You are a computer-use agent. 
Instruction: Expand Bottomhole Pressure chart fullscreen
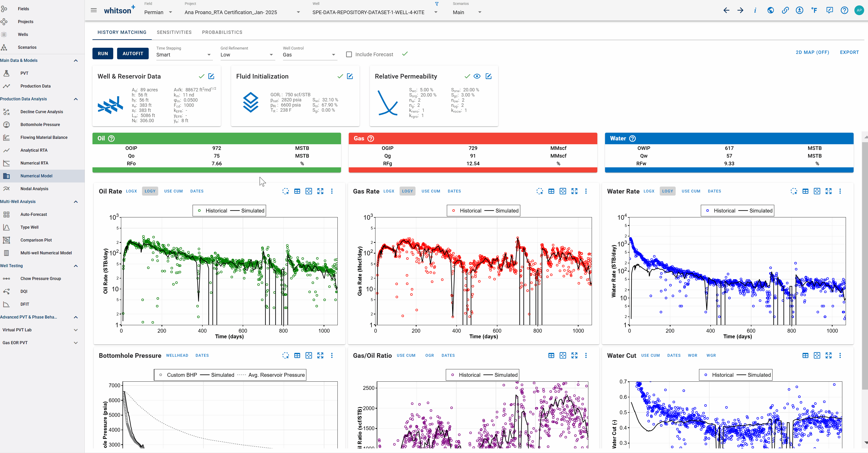pos(320,355)
